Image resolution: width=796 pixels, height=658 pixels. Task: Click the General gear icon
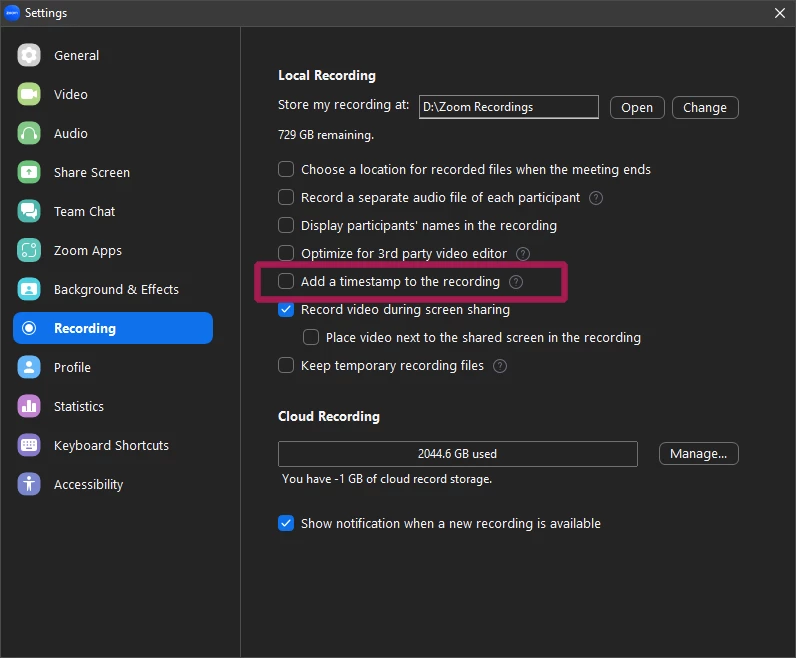coord(29,55)
